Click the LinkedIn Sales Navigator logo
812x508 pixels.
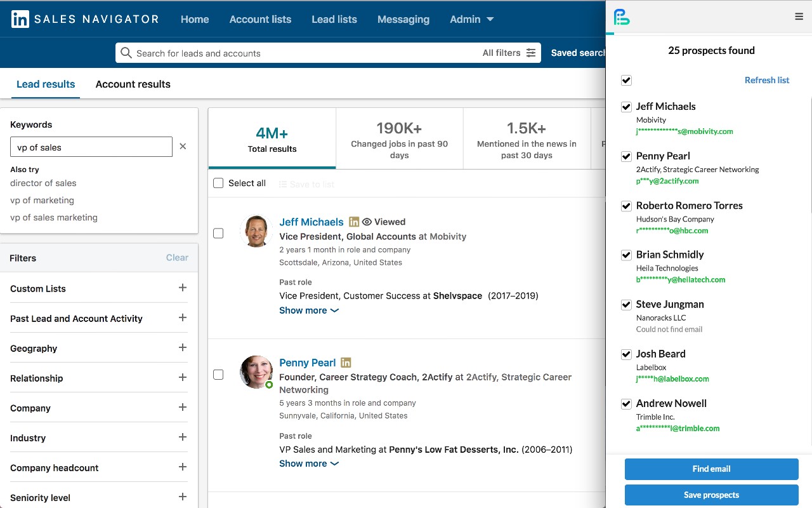pyautogui.click(x=85, y=19)
